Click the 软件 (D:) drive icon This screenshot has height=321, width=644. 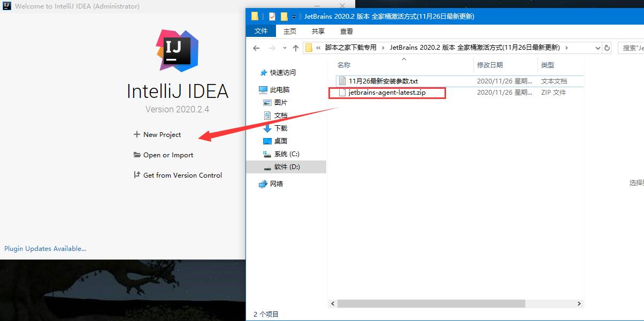pyautogui.click(x=267, y=167)
